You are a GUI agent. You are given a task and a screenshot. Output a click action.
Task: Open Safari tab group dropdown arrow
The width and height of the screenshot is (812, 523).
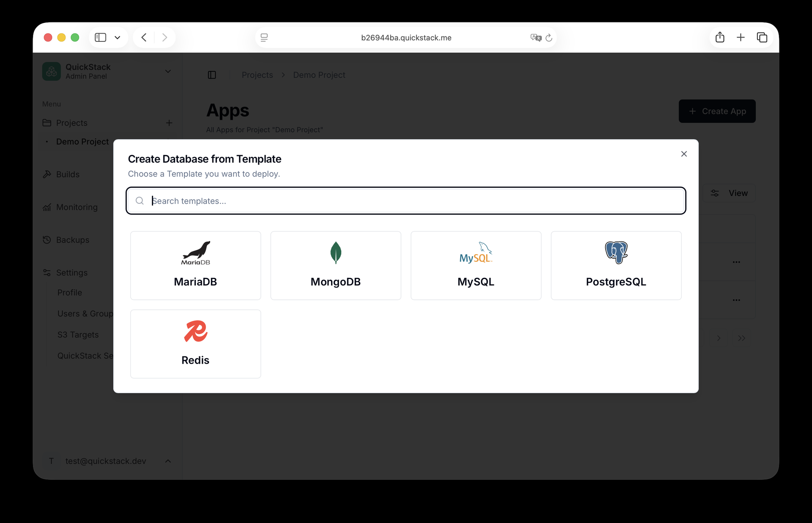click(118, 38)
